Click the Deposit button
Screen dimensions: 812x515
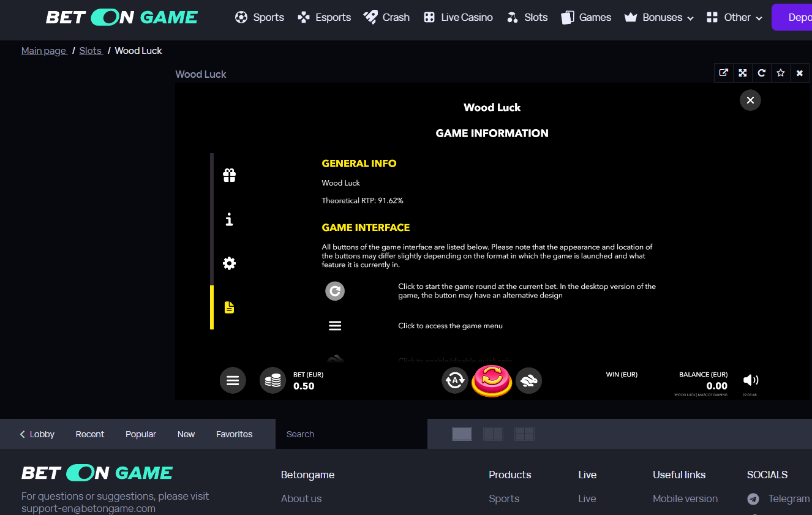(792, 17)
